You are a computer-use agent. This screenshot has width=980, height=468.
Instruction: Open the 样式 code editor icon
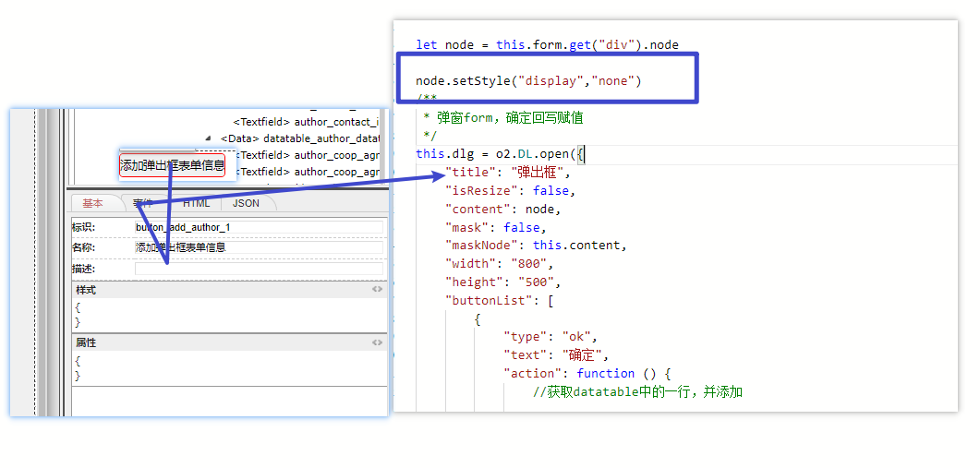(x=377, y=290)
